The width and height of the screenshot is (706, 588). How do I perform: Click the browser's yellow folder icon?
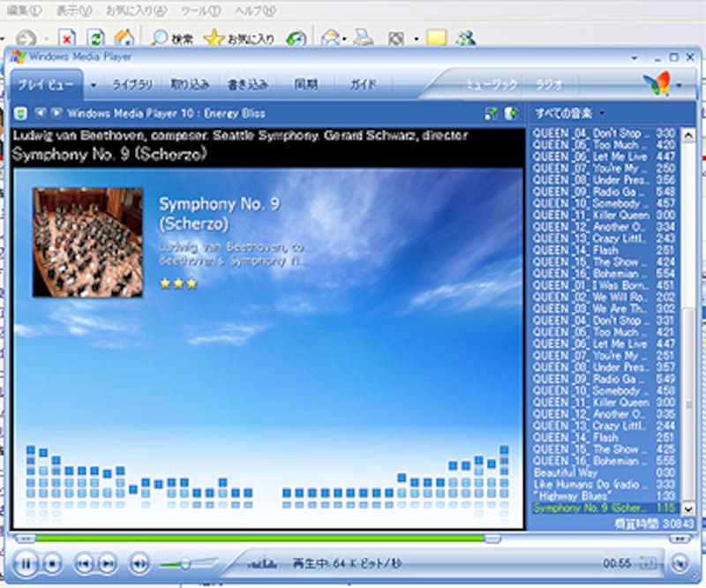(x=436, y=38)
